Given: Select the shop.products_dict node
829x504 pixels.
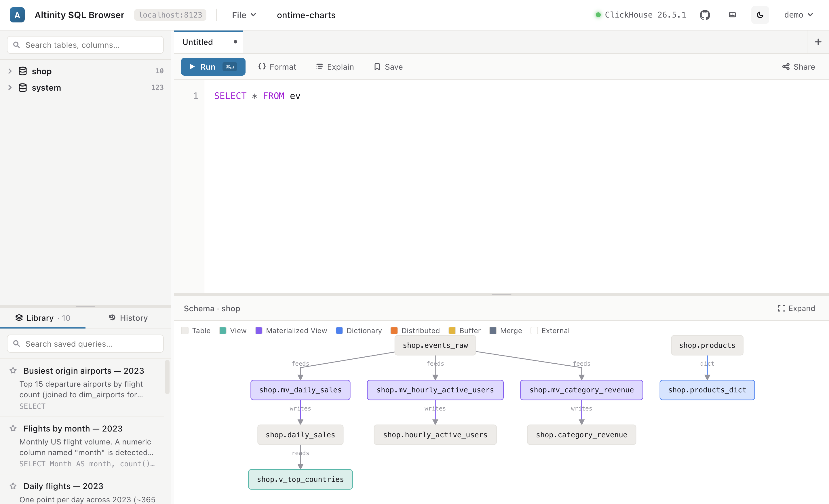Looking at the screenshot, I should click(x=707, y=390).
